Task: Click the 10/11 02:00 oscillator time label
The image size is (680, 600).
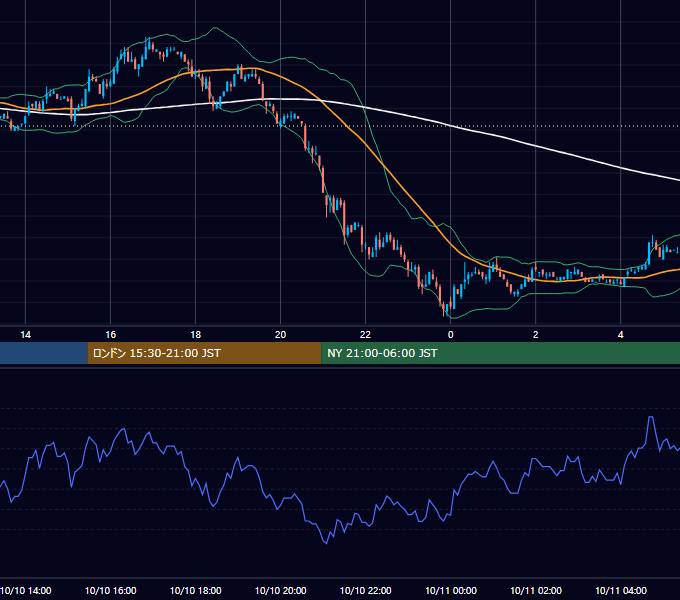Action: [x=536, y=591]
